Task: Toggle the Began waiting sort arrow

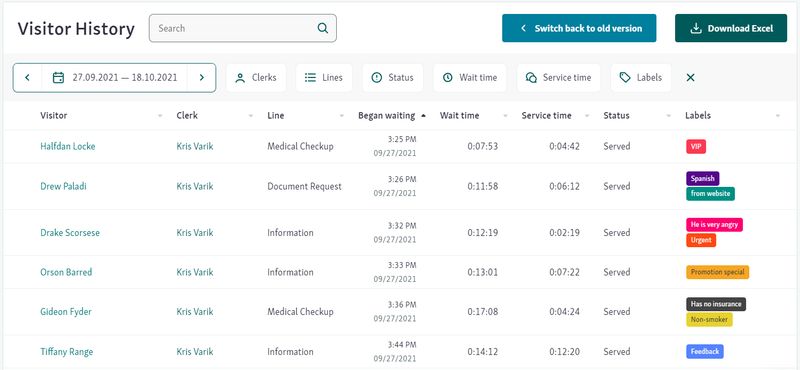Action: click(423, 116)
